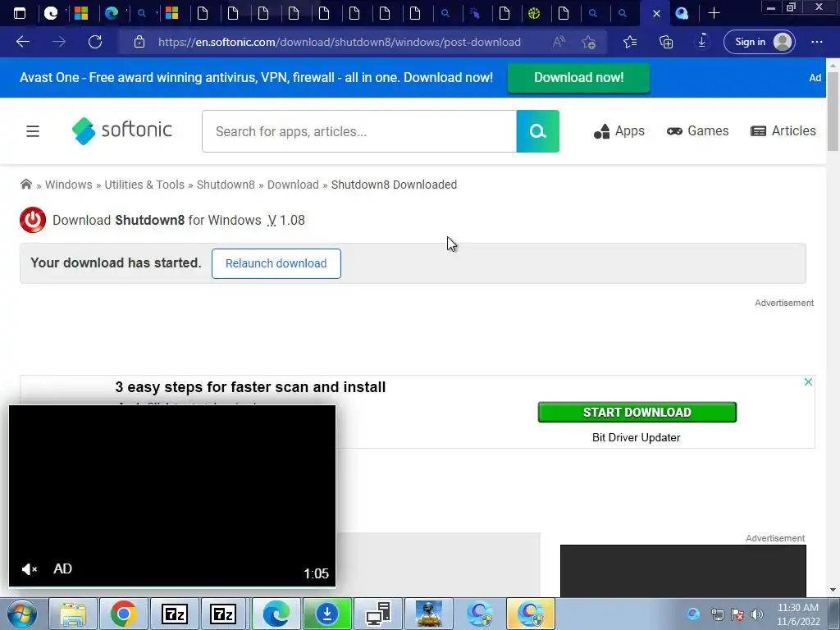Viewport: 840px width, 630px height.
Task: Open the Softonic hamburger menu
Action: point(33,131)
